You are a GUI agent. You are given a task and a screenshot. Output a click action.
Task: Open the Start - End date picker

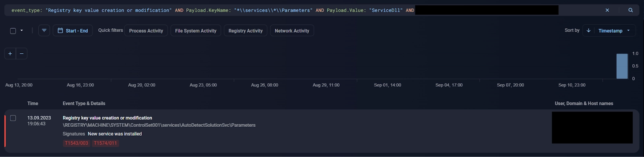point(73,31)
